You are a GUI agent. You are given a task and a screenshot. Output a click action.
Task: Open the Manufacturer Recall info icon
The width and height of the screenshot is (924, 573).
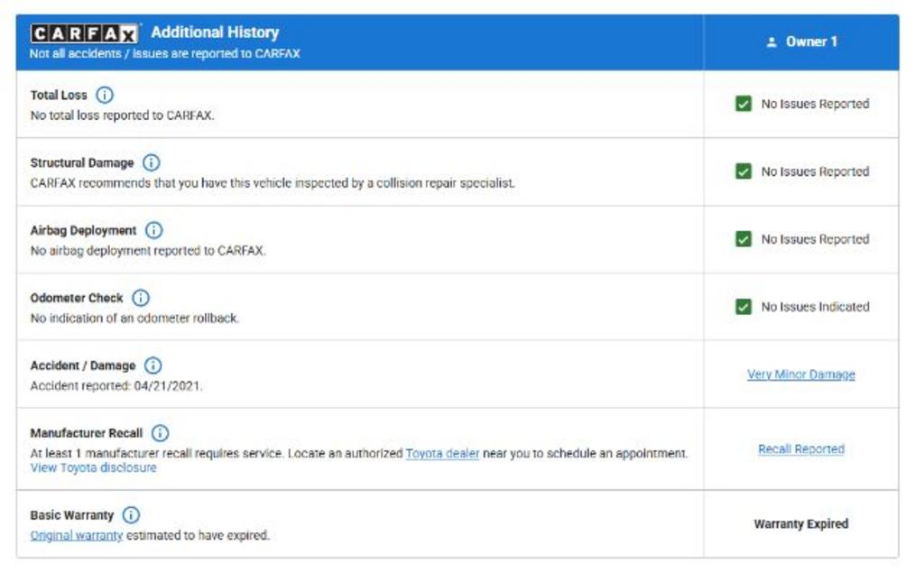coord(161,433)
